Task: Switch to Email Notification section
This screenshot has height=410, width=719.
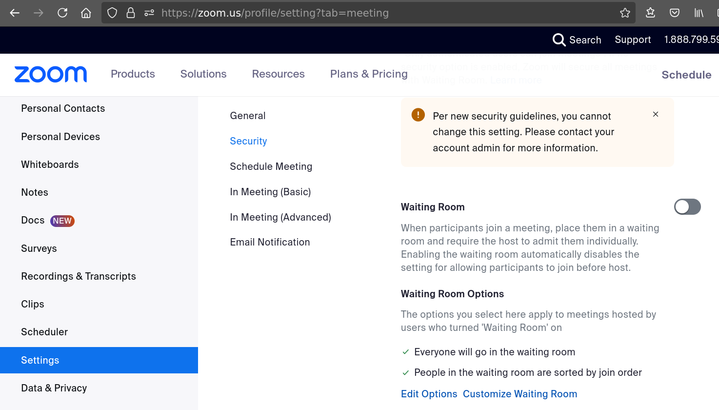Action: pyautogui.click(x=270, y=242)
